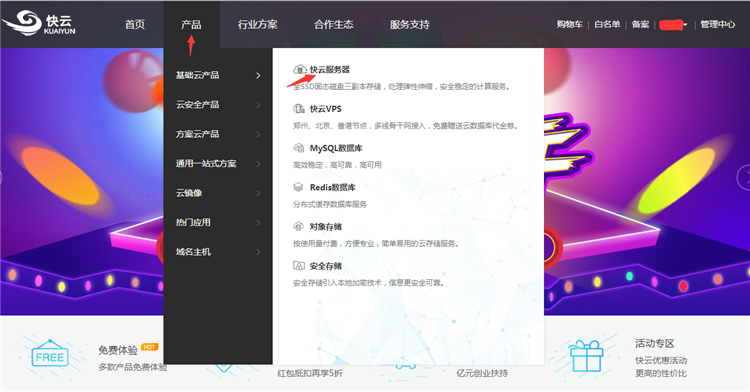Viewport: 750px width, 392px height.
Task: Open 购物车 shopping cart link
Action: coord(569,24)
